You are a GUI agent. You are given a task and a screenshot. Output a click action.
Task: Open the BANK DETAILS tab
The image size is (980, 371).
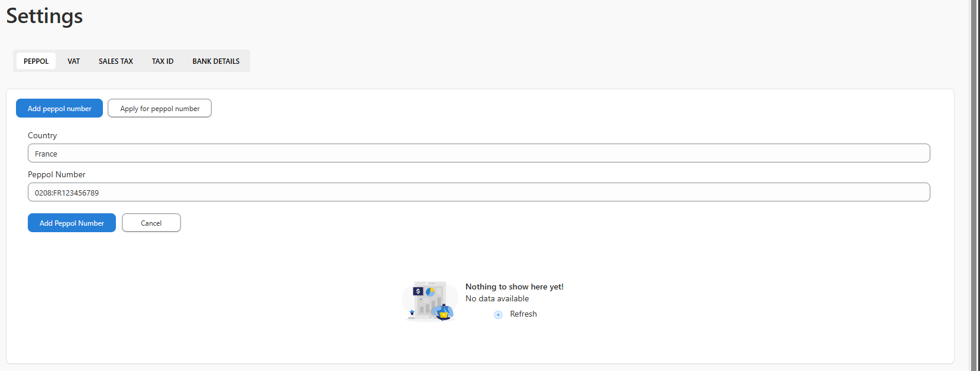point(216,61)
